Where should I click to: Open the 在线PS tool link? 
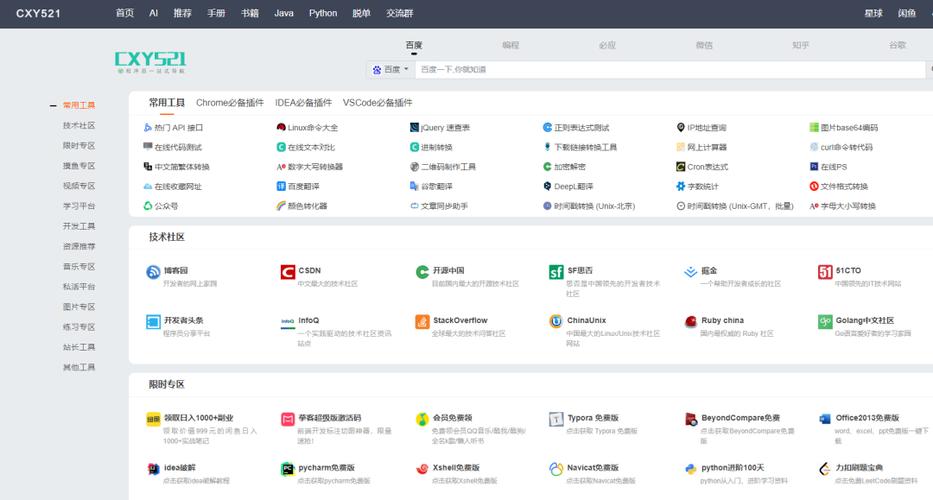click(x=828, y=167)
